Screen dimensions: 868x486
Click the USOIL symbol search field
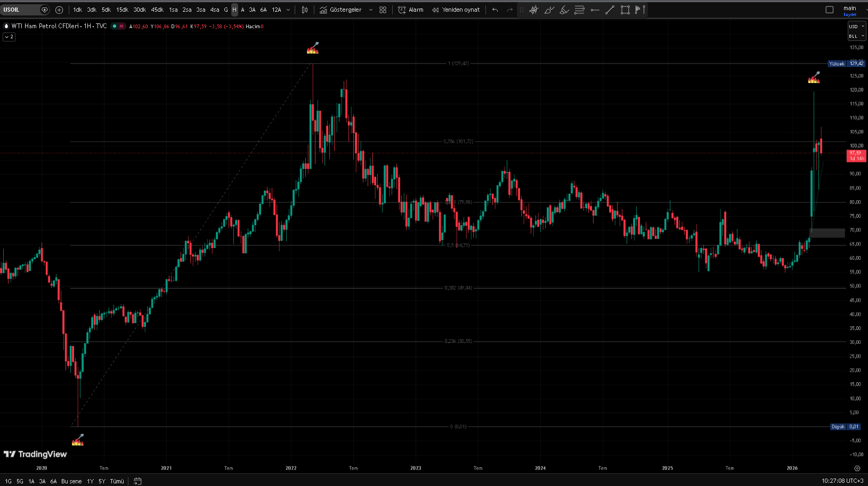point(20,10)
